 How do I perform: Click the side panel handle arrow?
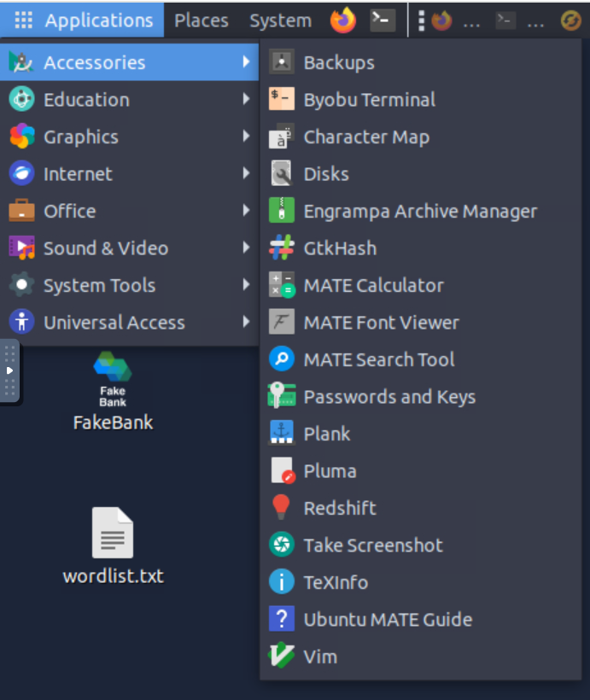click(9, 370)
